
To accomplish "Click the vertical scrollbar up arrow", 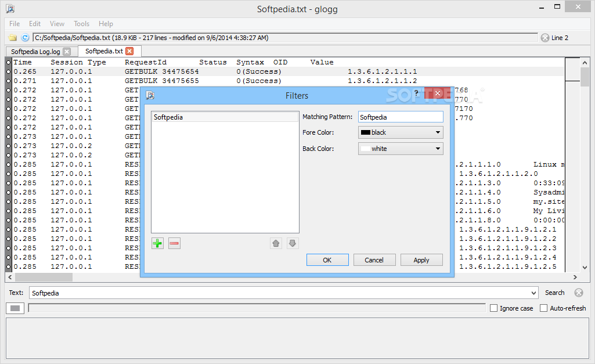I will point(585,63).
